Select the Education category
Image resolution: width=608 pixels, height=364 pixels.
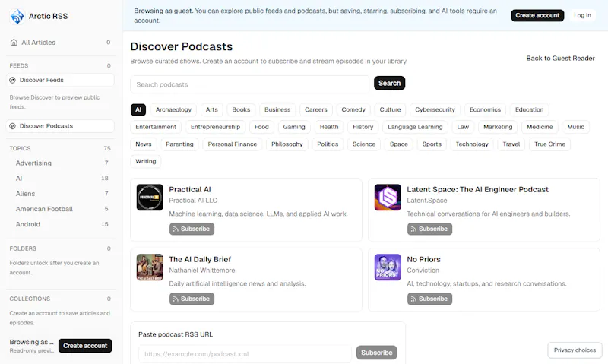click(x=529, y=109)
